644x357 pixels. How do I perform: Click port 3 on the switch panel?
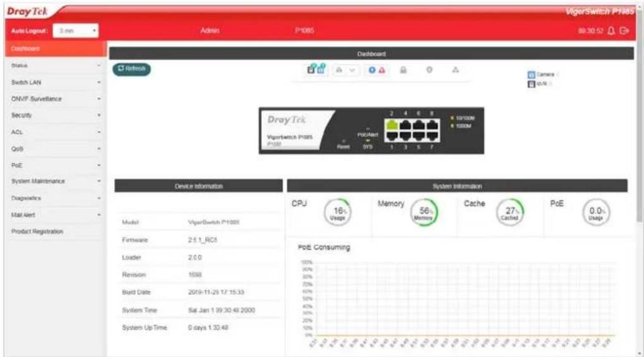click(x=405, y=136)
